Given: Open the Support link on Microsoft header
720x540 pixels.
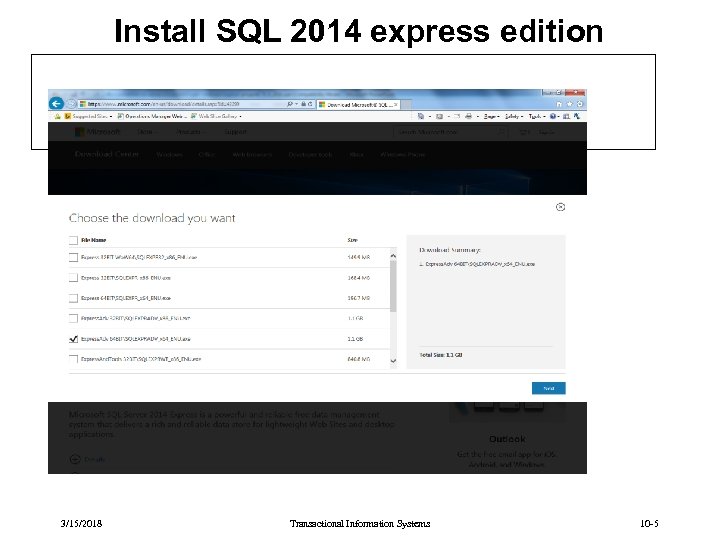Looking at the screenshot, I should tap(235, 132).
